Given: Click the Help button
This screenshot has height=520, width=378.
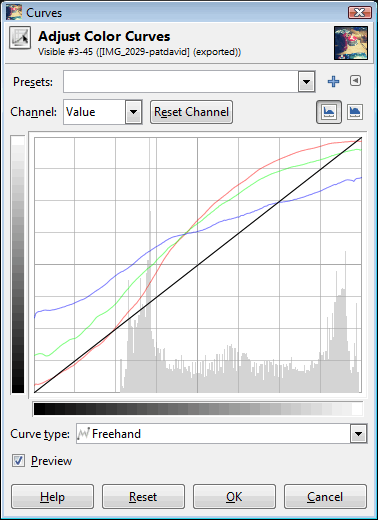Looking at the screenshot, I should click(x=52, y=497).
